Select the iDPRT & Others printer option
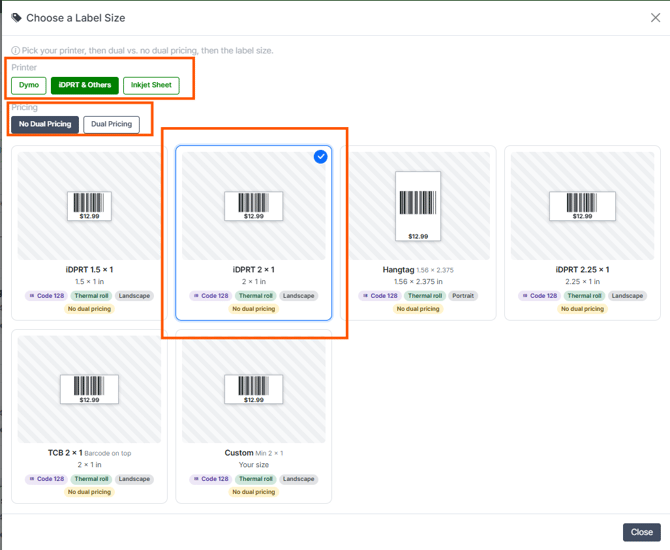Image resolution: width=670 pixels, height=550 pixels. coord(85,85)
